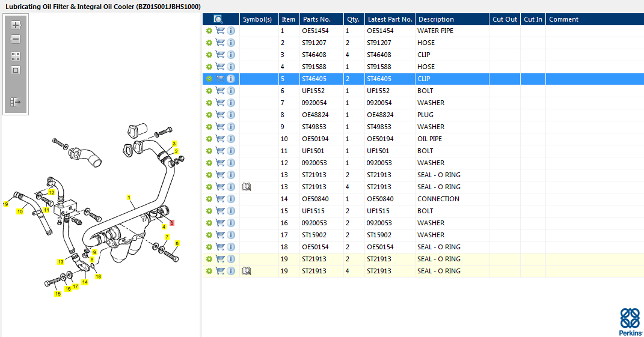Open symbol icon on item 19 qty 4

tap(246, 271)
